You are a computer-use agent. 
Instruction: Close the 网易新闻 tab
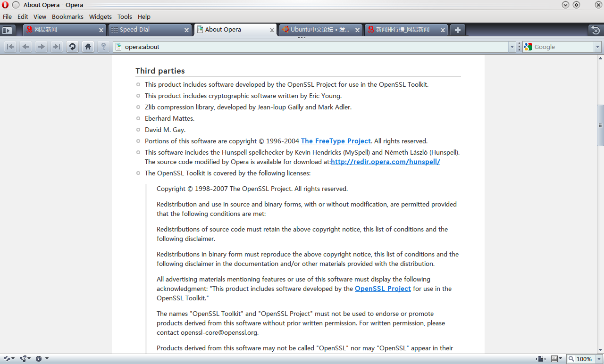click(101, 30)
